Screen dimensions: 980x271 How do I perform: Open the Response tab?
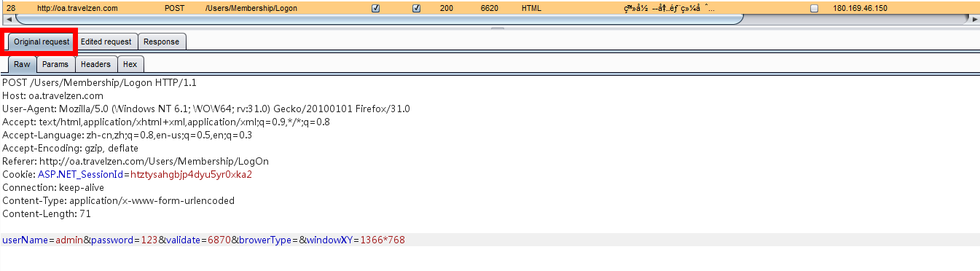[161, 42]
